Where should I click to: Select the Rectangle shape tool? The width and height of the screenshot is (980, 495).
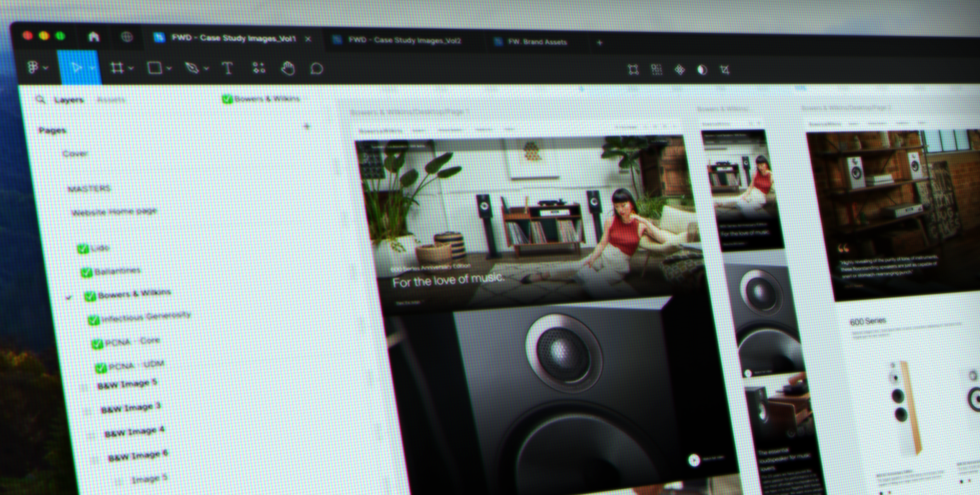click(x=155, y=68)
